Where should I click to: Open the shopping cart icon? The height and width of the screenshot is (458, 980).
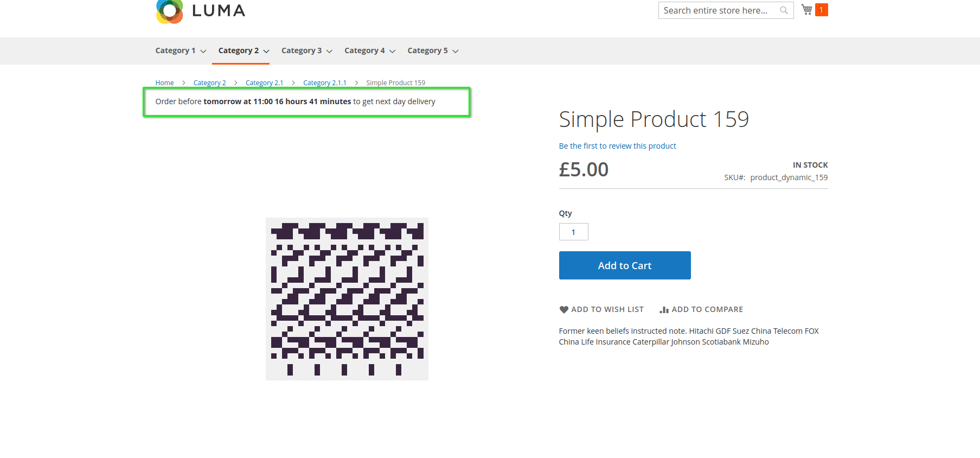[807, 10]
